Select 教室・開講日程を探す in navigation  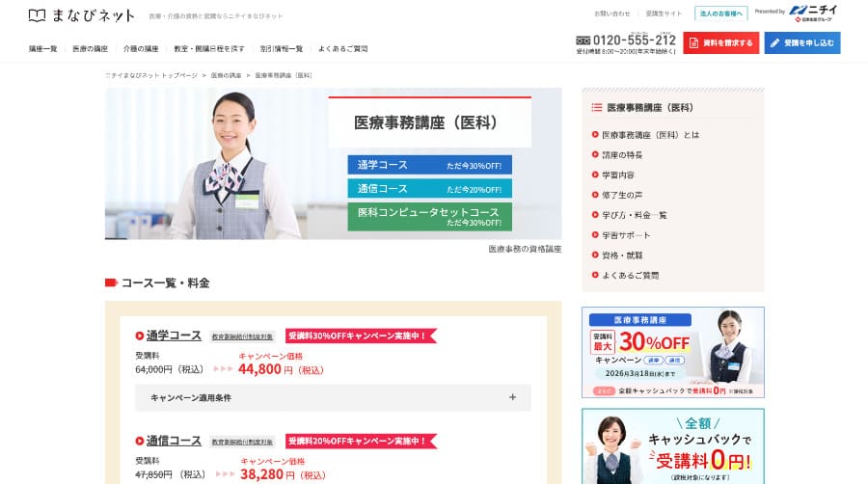point(209,48)
